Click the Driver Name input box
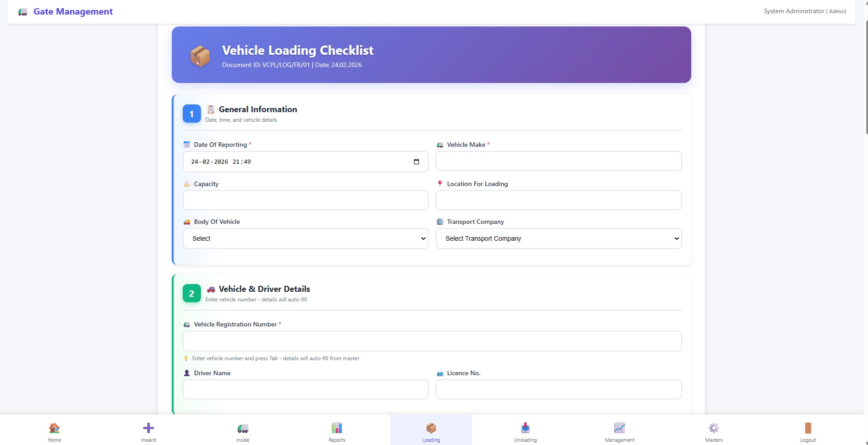The width and height of the screenshot is (868, 445). click(x=305, y=389)
